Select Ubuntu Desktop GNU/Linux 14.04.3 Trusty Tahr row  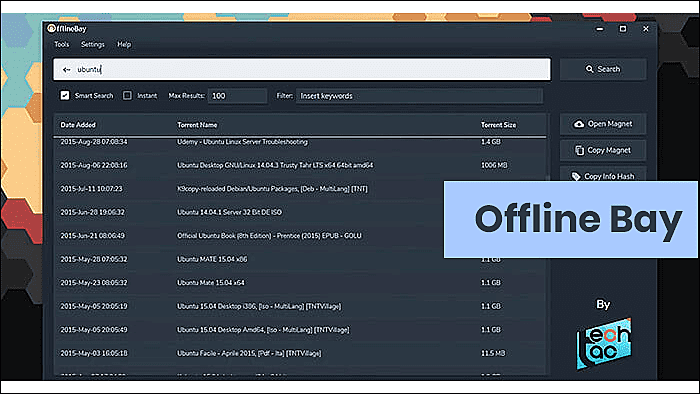pyautogui.click(x=300, y=165)
